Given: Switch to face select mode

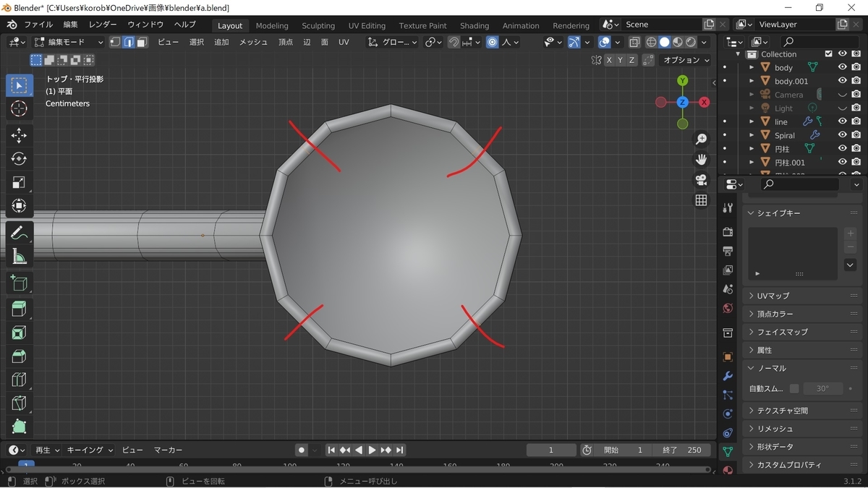Looking at the screenshot, I should pos(142,42).
